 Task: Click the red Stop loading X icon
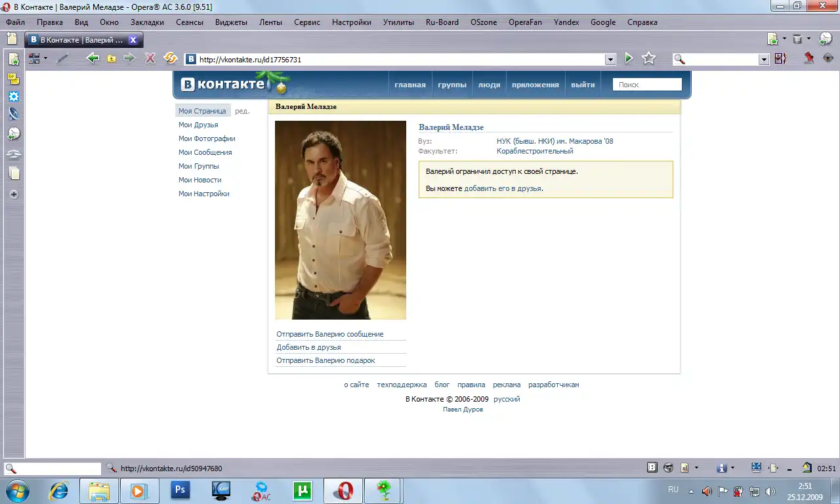tap(150, 58)
